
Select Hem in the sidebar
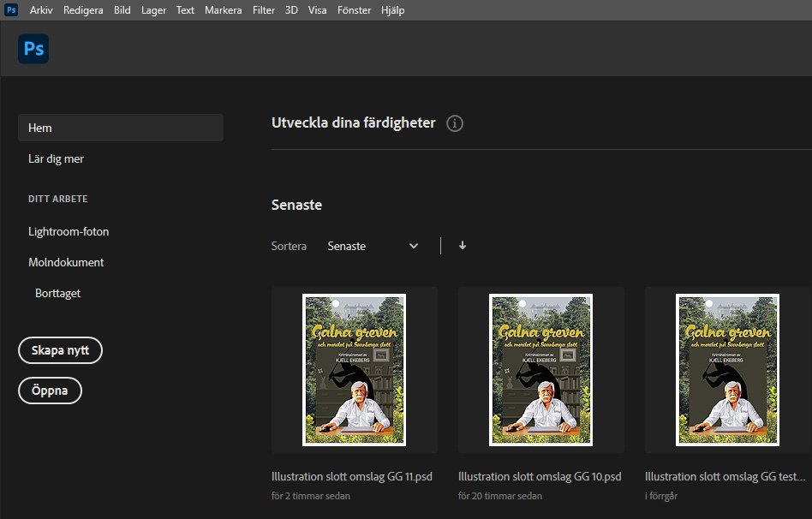click(120, 128)
